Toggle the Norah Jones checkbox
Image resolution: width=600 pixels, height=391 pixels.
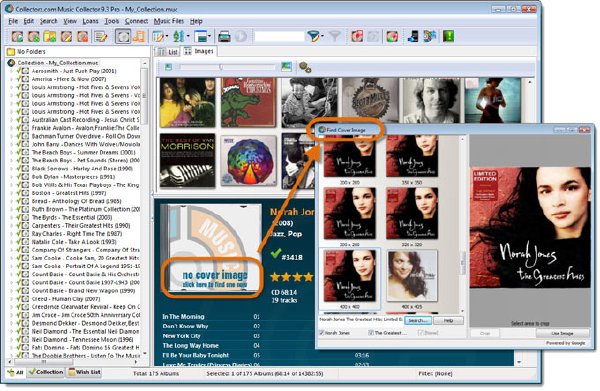[x=322, y=333]
